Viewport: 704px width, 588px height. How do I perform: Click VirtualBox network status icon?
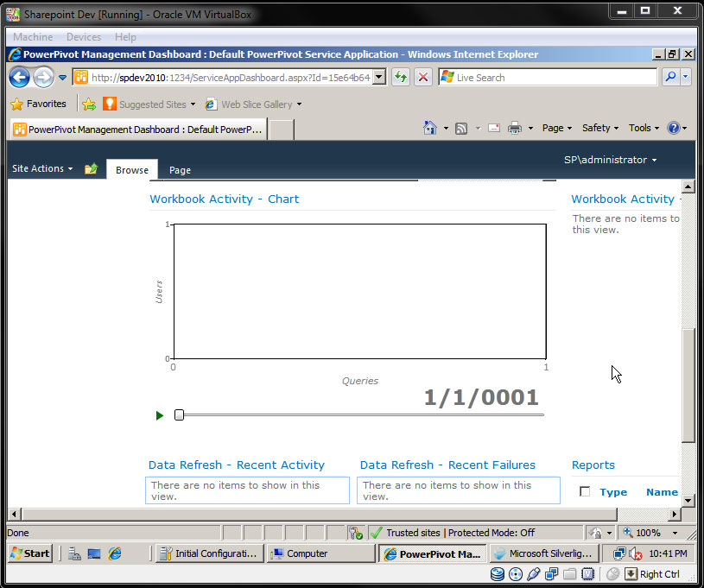tap(551, 574)
